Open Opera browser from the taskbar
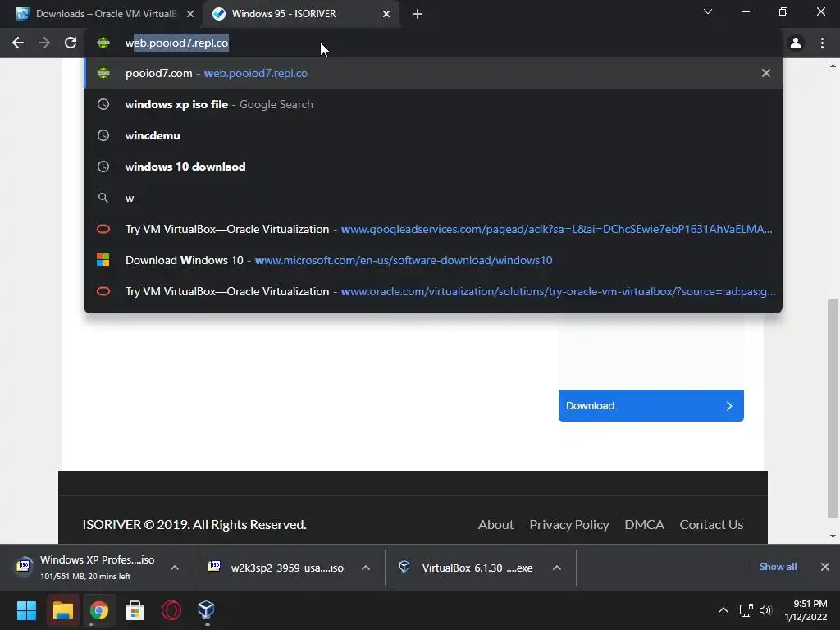 click(x=171, y=610)
